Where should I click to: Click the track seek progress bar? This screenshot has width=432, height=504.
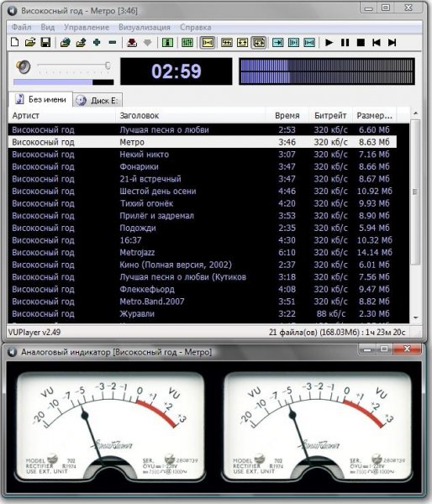pyautogui.click(x=64, y=82)
